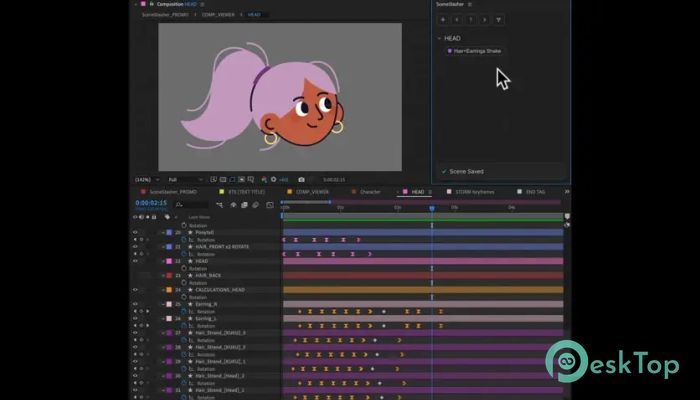Screen dimensions: 700x400
Task: Open the magnification 142% dropdown
Action: click(147, 179)
